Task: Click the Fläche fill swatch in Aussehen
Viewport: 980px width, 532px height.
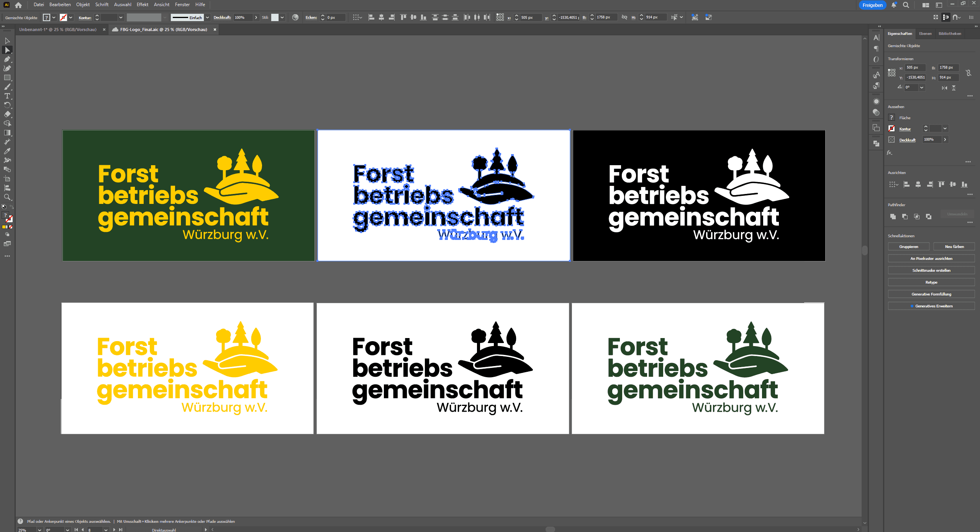Action: (x=892, y=118)
